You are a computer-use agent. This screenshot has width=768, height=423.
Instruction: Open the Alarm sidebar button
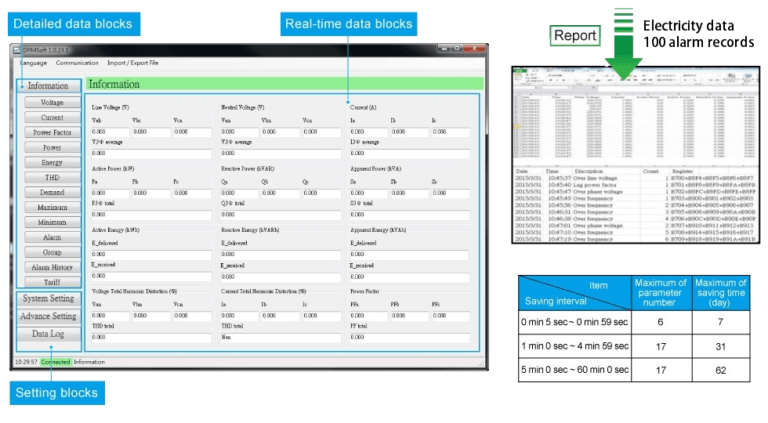point(52,237)
